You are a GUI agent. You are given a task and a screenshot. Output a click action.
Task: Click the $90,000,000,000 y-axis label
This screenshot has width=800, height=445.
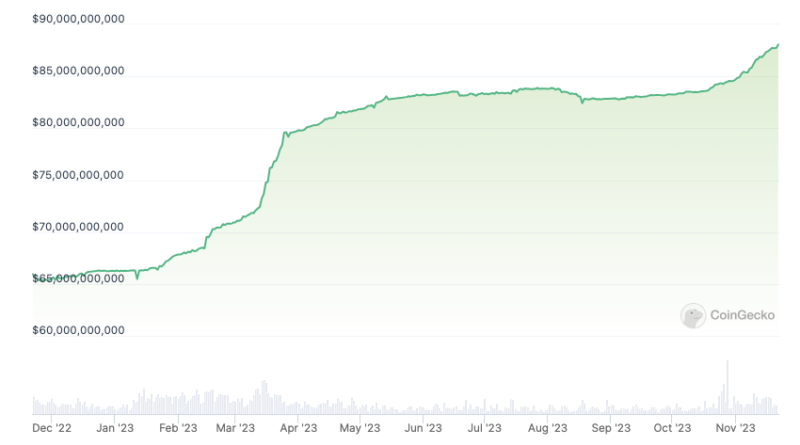click(78, 19)
